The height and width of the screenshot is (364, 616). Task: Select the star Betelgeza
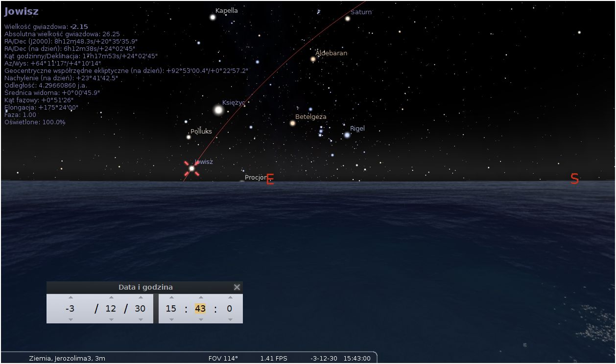click(293, 123)
